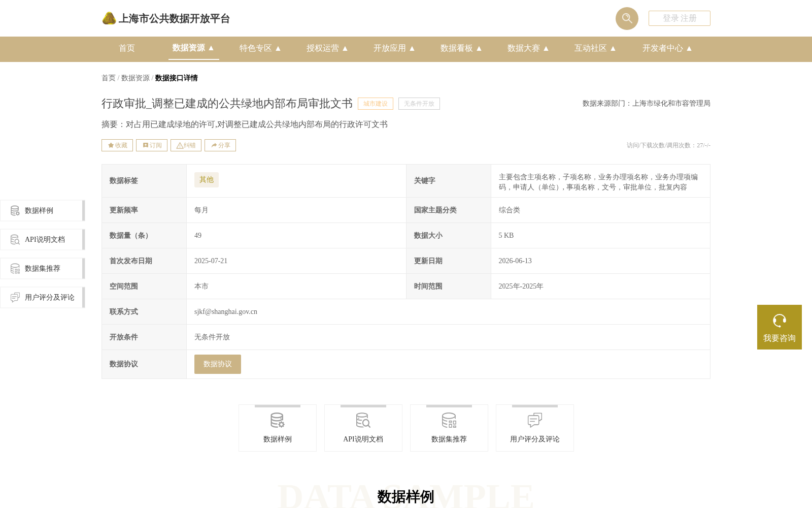Expand the 数据大赛 arrow
Image resolution: width=812 pixels, height=508 pixels.
[x=546, y=48]
